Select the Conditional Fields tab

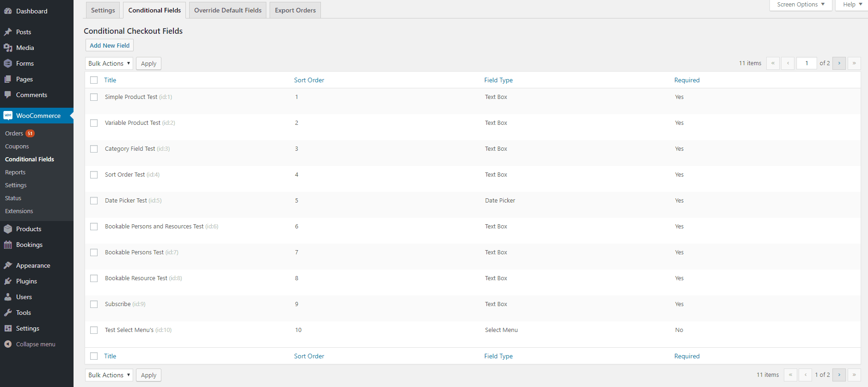(154, 10)
